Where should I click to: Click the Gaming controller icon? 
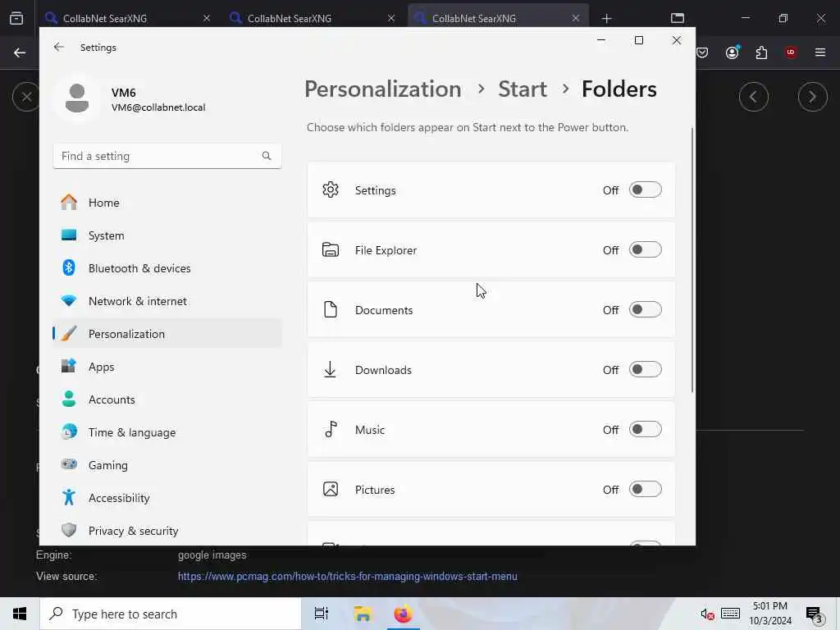[x=69, y=464]
